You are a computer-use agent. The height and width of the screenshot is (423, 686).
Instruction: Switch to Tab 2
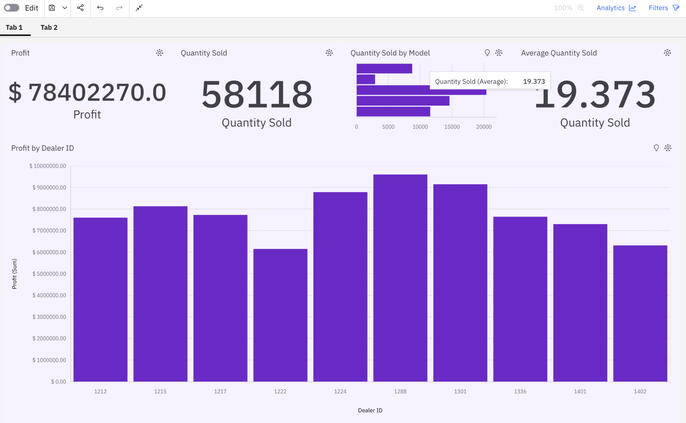tap(49, 27)
